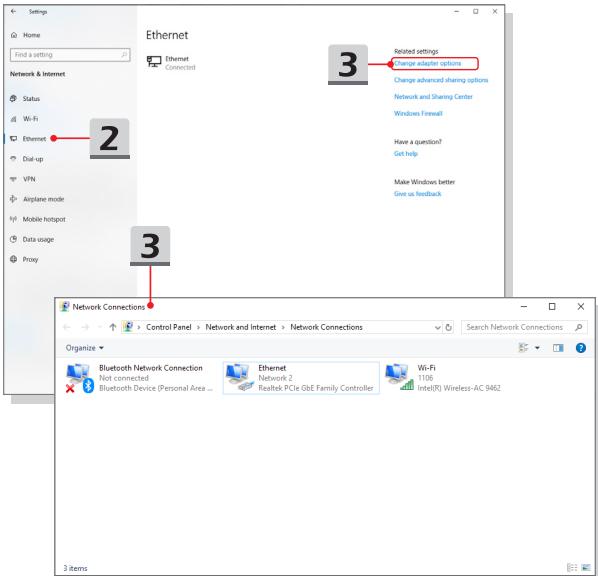
Task: Open Windows Firewall link
Action: click(418, 114)
